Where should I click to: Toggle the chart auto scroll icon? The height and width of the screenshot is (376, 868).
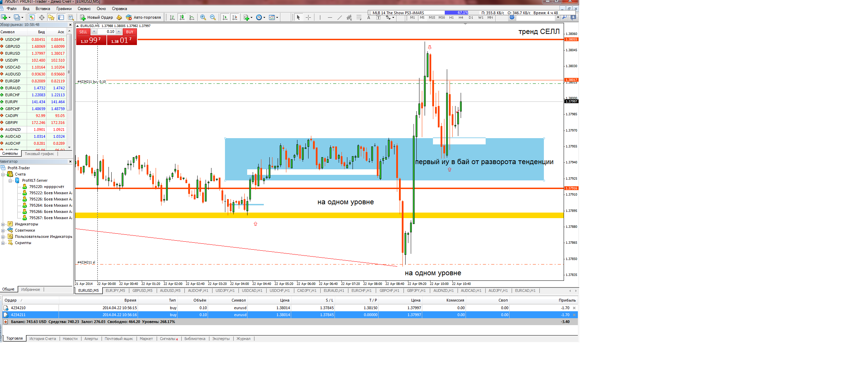(225, 17)
